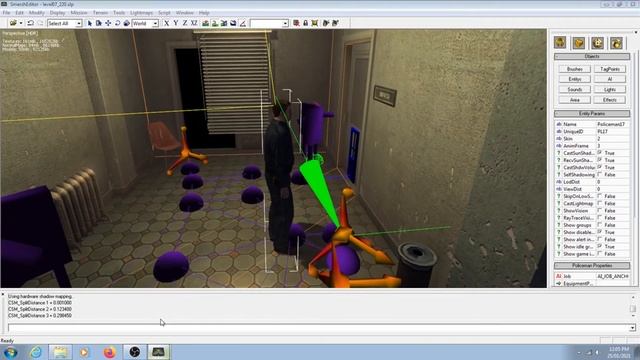
Task: Toggle the Show groups checkbox
Action: pyautogui.click(x=600, y=225)
